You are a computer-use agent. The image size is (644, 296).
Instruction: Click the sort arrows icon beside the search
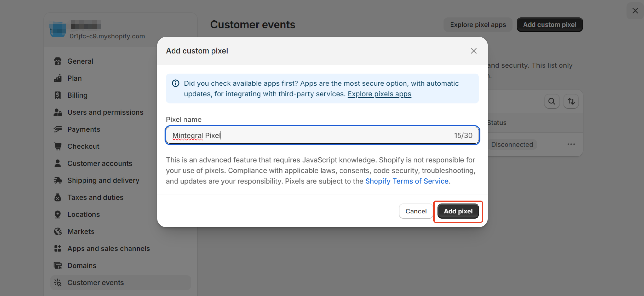pos(571,101)
